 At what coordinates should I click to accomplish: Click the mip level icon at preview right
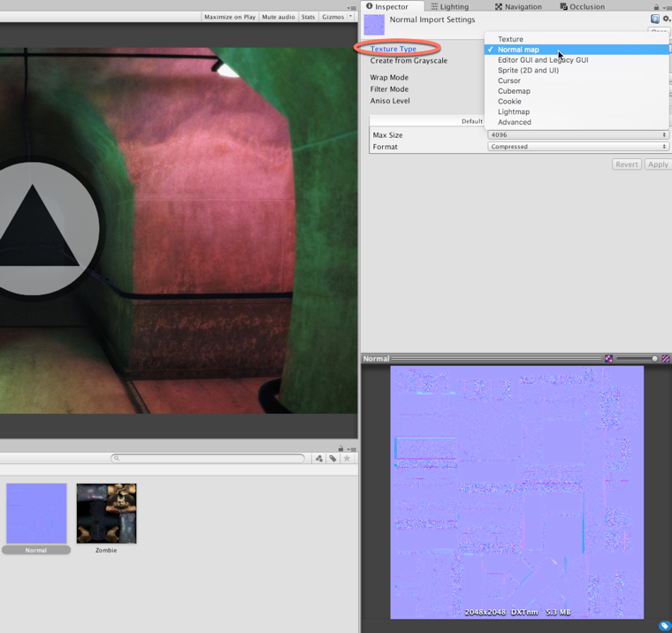click(x=666, y=359)
